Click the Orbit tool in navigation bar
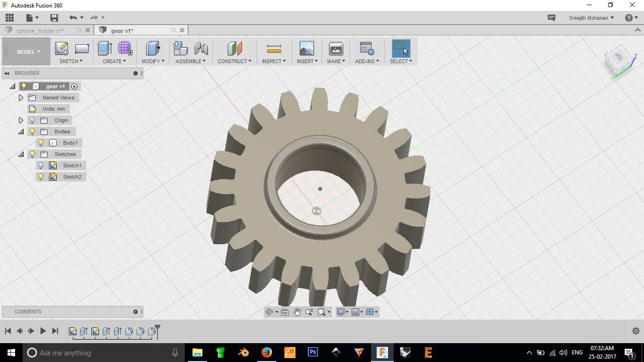 [x=270, y=312]
